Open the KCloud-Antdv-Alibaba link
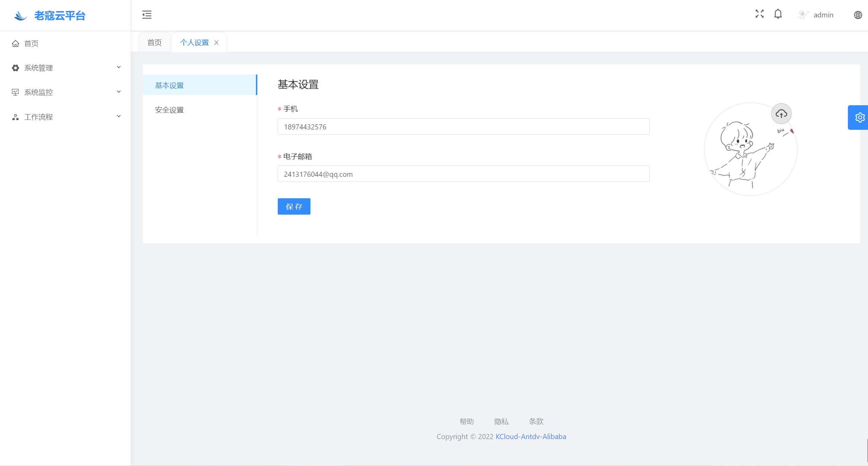The image size is (868, 466). tap(531, 436)
